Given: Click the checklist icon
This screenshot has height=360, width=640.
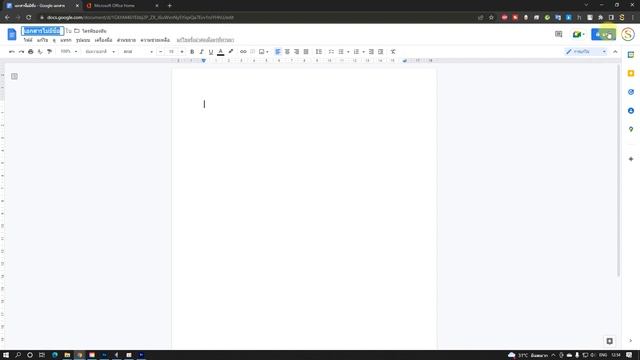Looking at the screenshot, I should click(x=331, y=52).
